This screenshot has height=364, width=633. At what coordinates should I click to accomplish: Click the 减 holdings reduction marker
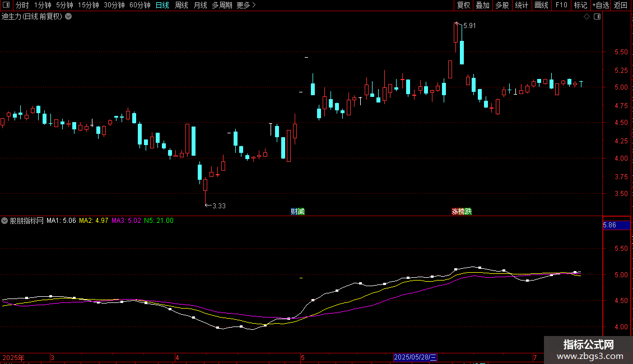pos(301,212)
